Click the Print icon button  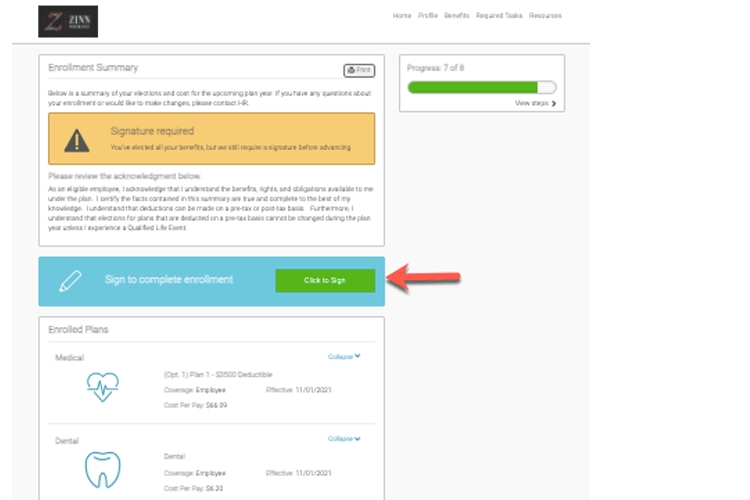pyautogui.click(x=359, y=70)
